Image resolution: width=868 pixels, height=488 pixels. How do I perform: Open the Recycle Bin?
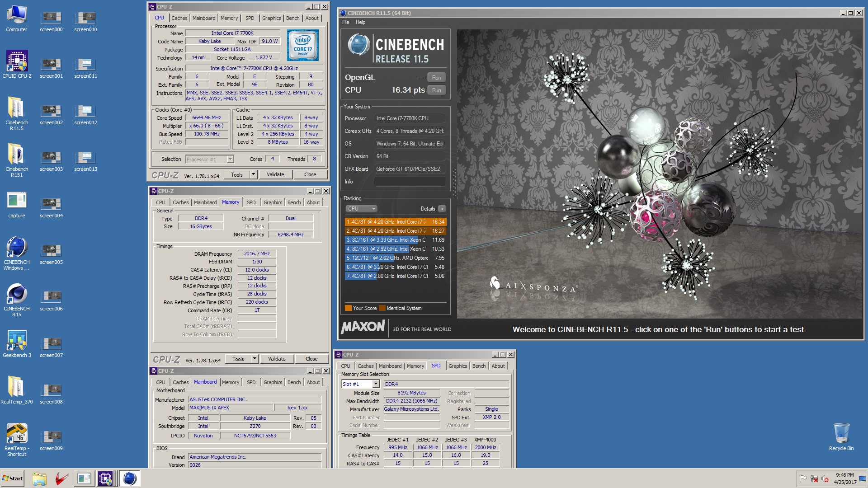841,436
